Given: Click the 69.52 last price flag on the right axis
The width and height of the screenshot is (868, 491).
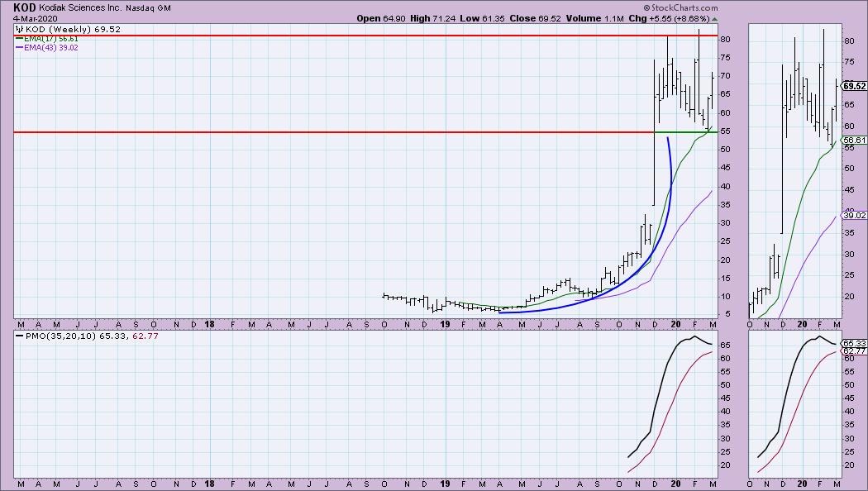Looking at the screenshot, I should [854, 86].
